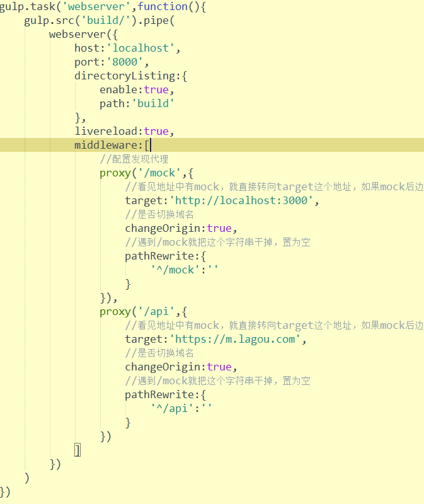Place cursor on gulp.src('build/').pipe( line
Viewport: 424px width, 504px height.
point(100,21)
